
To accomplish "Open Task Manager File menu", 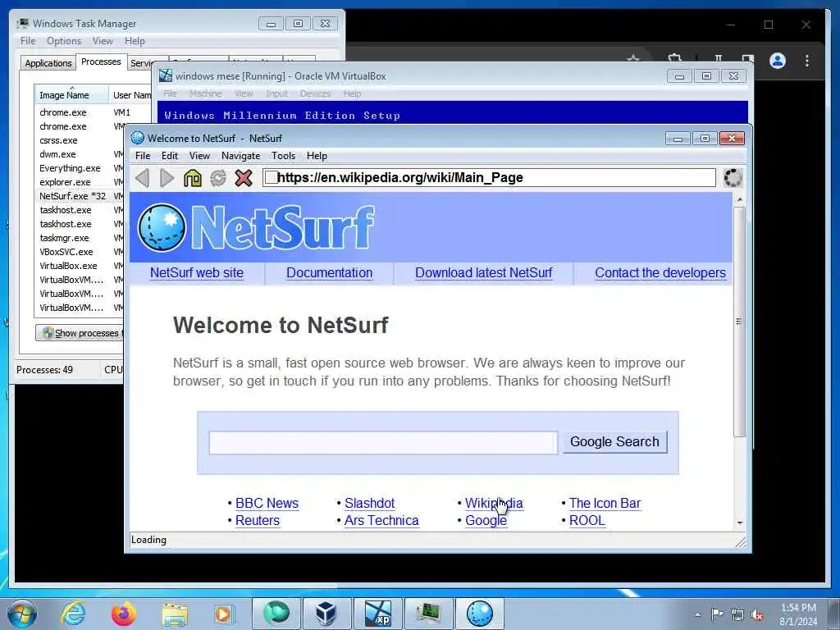I will [x=27, y=41].
